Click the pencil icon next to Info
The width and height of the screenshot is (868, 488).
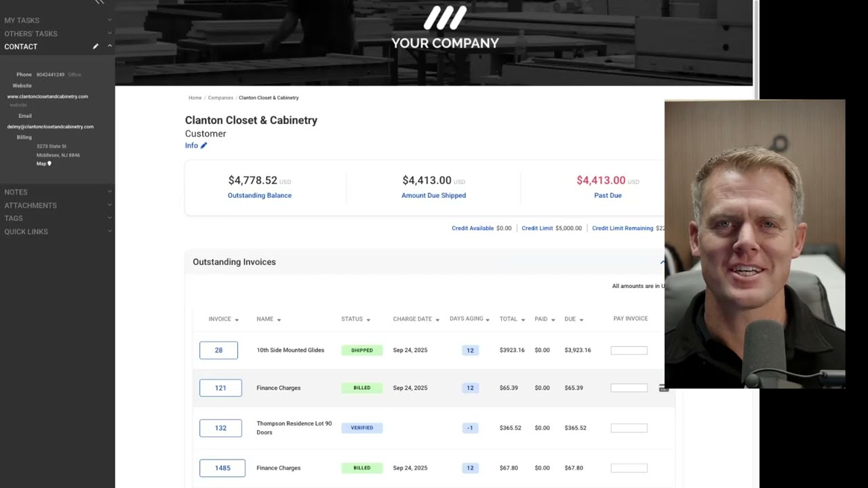tap(203, 146)
